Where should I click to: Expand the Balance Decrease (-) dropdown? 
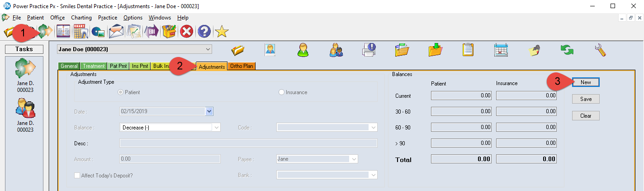click(216, 128)
